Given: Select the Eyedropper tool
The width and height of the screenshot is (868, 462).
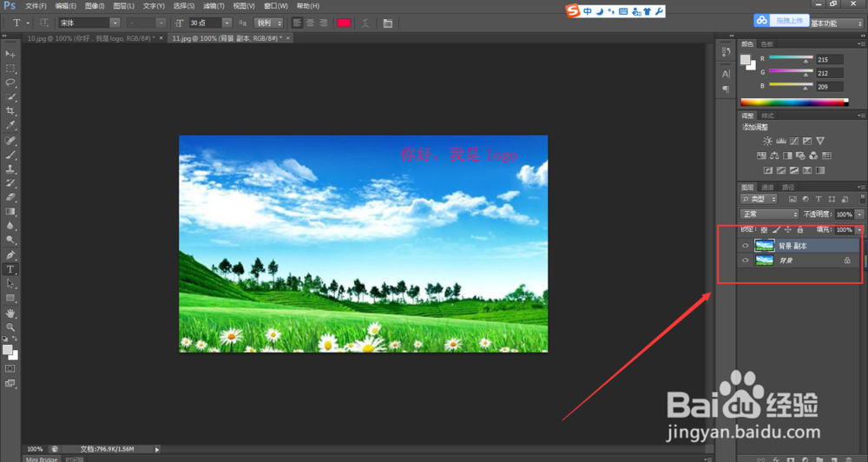Looking at the screenshot, I should coord(10,125).
